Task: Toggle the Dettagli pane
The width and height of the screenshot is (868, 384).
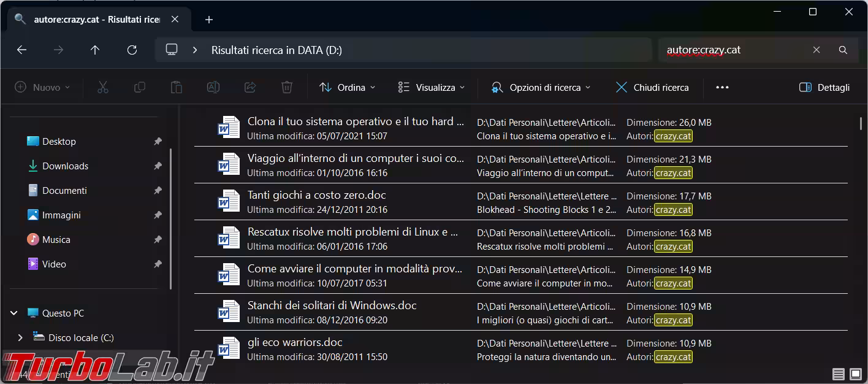Action: pyautogui.click(x=824, y=88)
